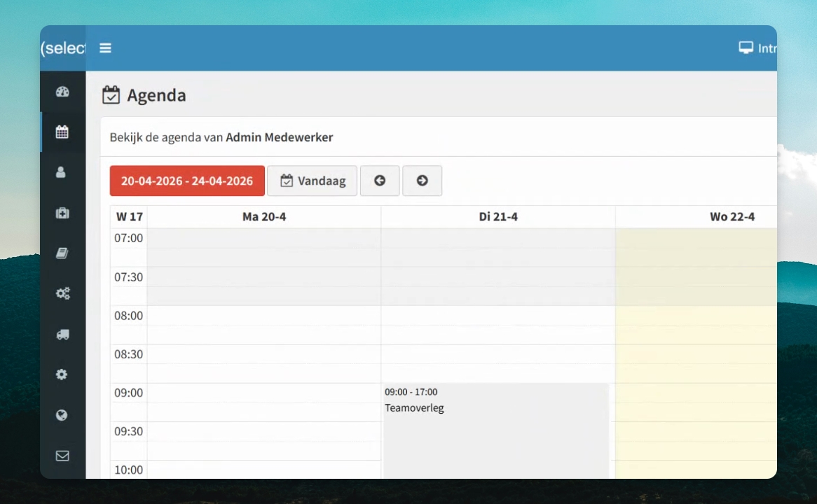Click the 09:00 - 17:00 time text on Teamoverleg
The height and width of the screenshot is (504, 817).
[411, 392]
